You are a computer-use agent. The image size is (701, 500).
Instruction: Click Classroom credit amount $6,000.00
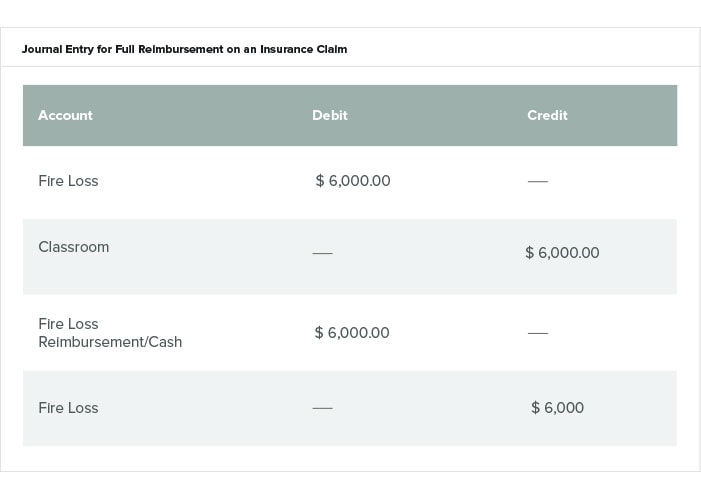(562, 253)
